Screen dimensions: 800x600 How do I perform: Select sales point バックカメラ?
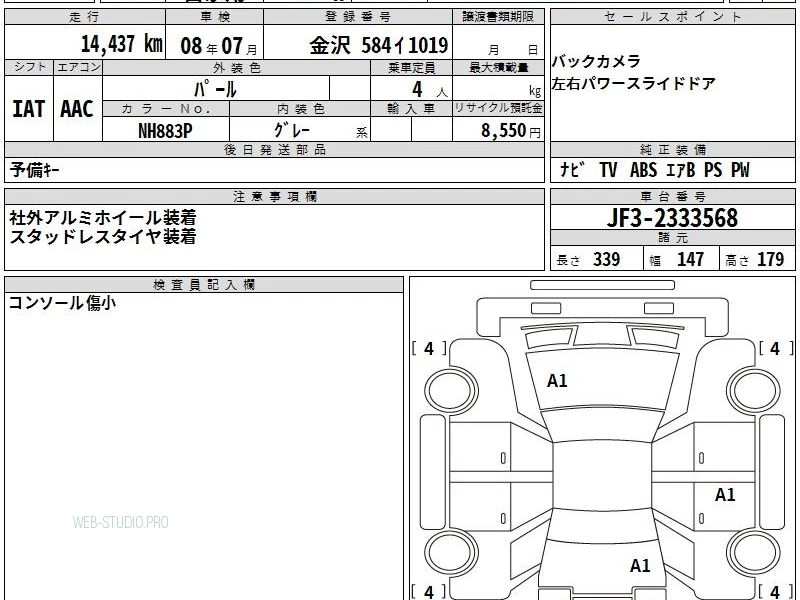(596, 62)
